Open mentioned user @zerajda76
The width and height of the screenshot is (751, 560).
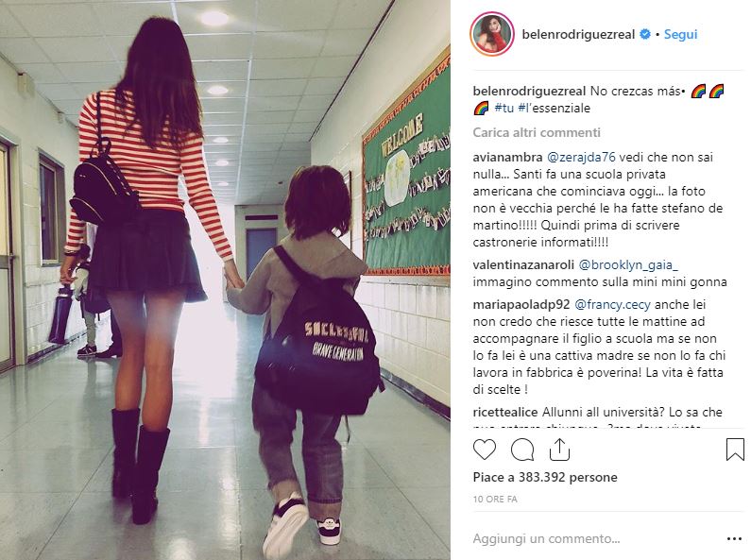(x=581, y=158)
